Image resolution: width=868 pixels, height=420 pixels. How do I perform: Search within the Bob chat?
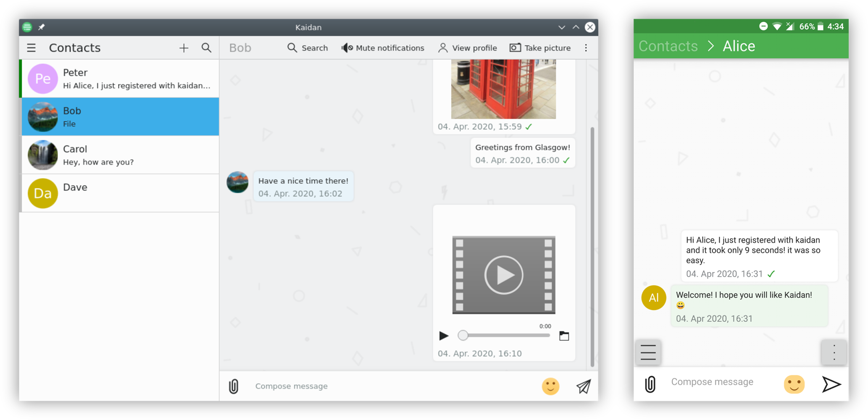coord(308,48)
